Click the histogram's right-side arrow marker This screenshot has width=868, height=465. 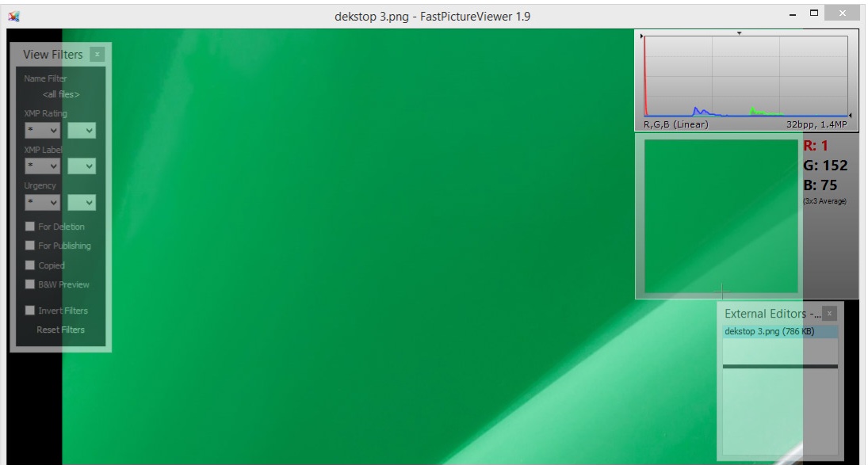coord(851,116)
